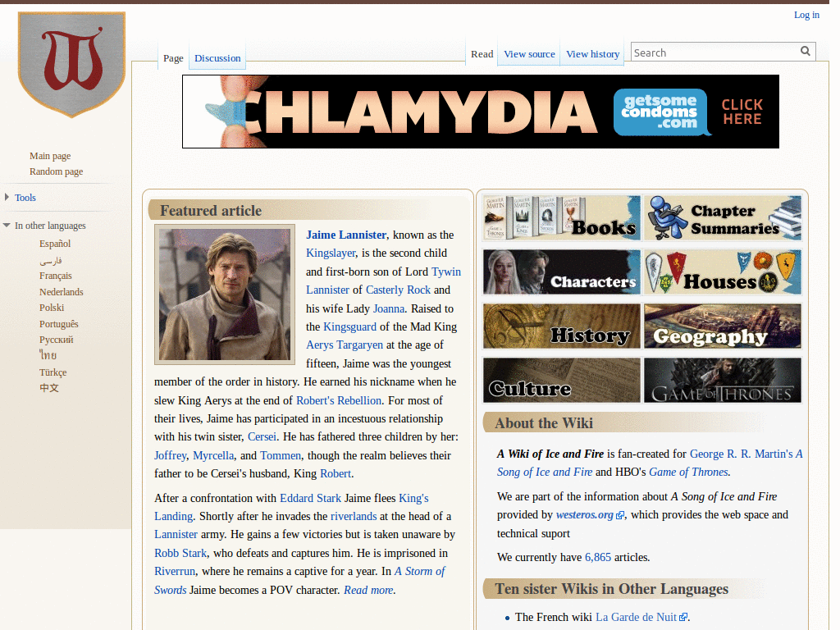Switch language to Français
Image resolution: width=840 pixels, height=630 pixels.
coord(55,276)
